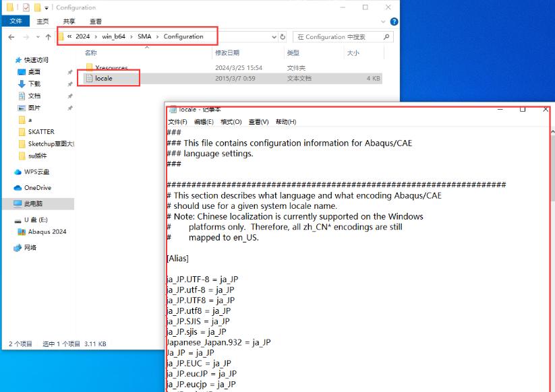This screenshot has width=555, height=392.
Task: Sort by 修改日期 column header
Action: [227, 53]
